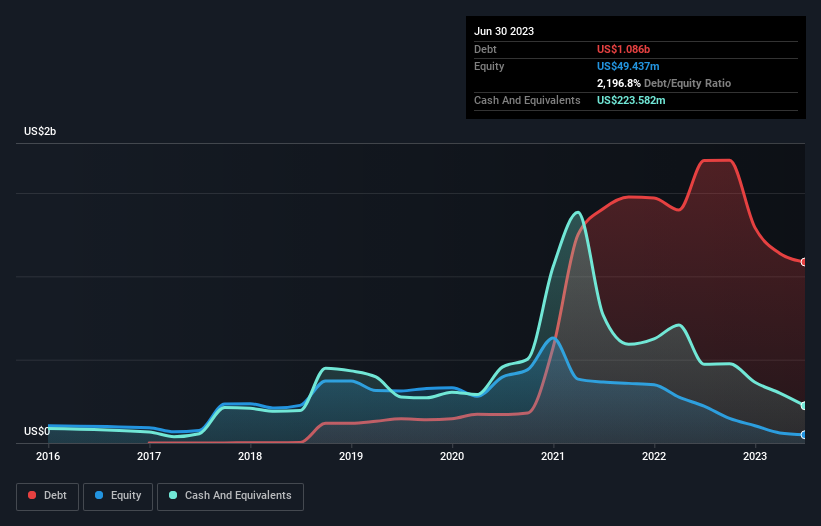Click the US$223.582m cash value
The image size is (821, 526).
tap(631, 100)
